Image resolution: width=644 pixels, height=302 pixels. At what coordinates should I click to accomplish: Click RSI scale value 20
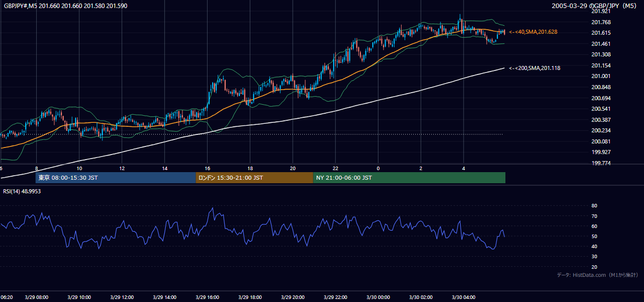coord(594,267)
